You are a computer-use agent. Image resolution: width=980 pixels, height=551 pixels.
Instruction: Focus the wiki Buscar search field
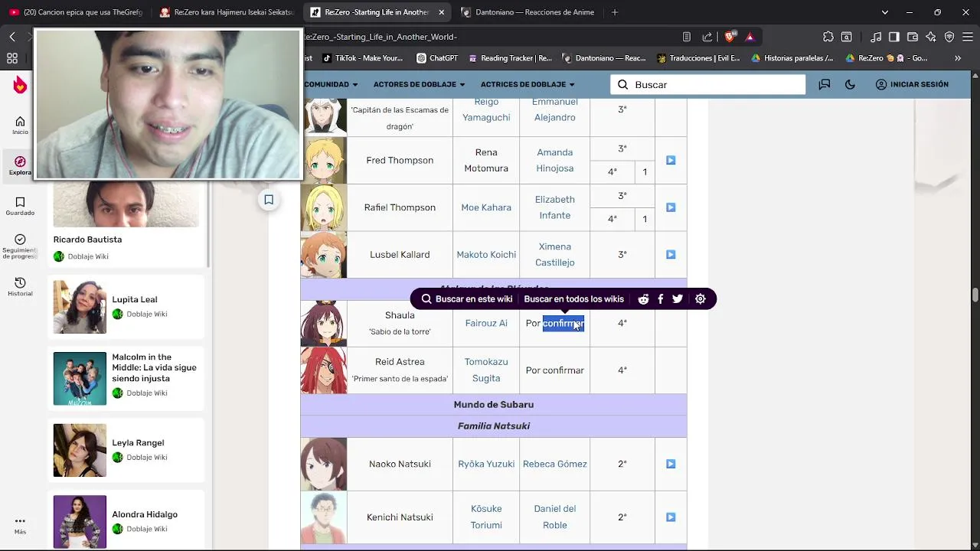[708, 84]
